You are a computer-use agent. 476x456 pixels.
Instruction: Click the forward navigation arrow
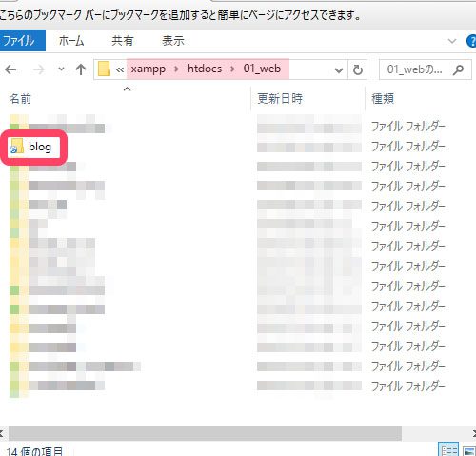39,69
